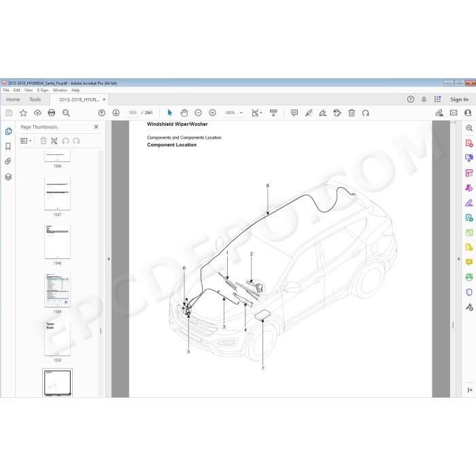Select page 1547 thumbnail
This screenshot has height=476, width=476.
(57, 193)
